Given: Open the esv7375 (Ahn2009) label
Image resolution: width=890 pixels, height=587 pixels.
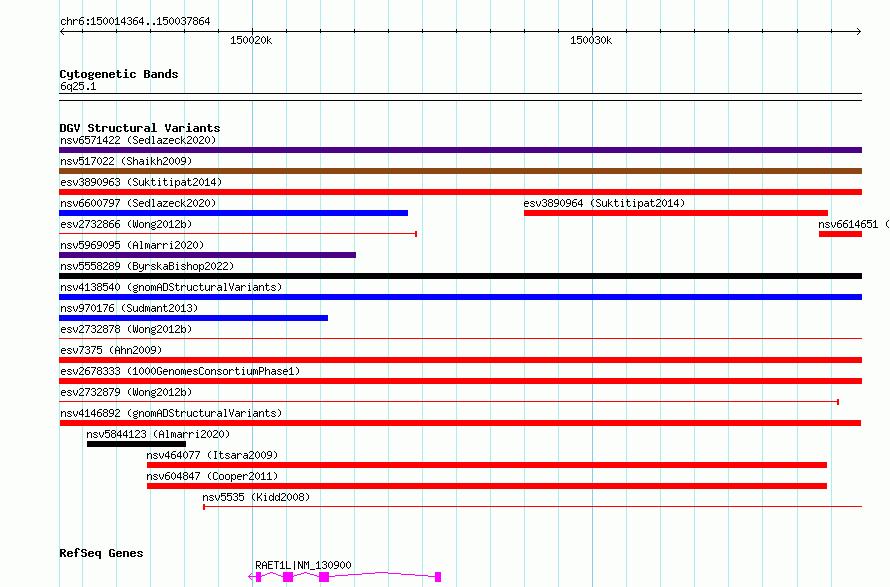Looking at the screenshot, I should pos(111,350).
